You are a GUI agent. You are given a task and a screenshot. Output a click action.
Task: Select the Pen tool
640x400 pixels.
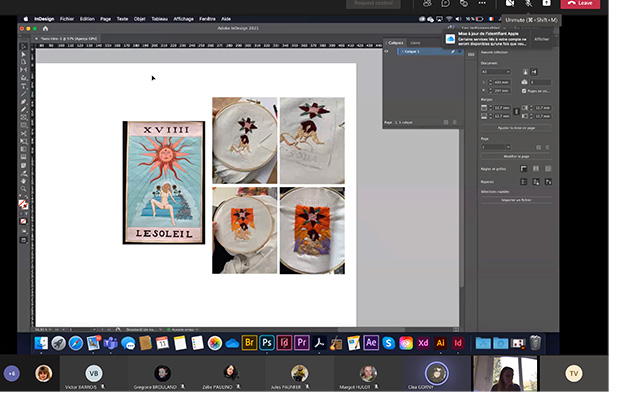24,102
